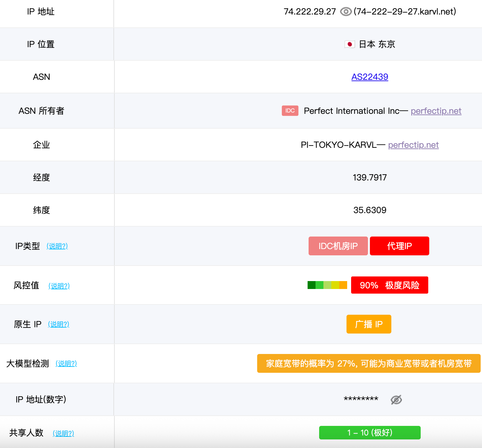This screenshot has height=448, width=482.
Task: Open 说明? help next to 大模型检测
Action: coord(66,364)
